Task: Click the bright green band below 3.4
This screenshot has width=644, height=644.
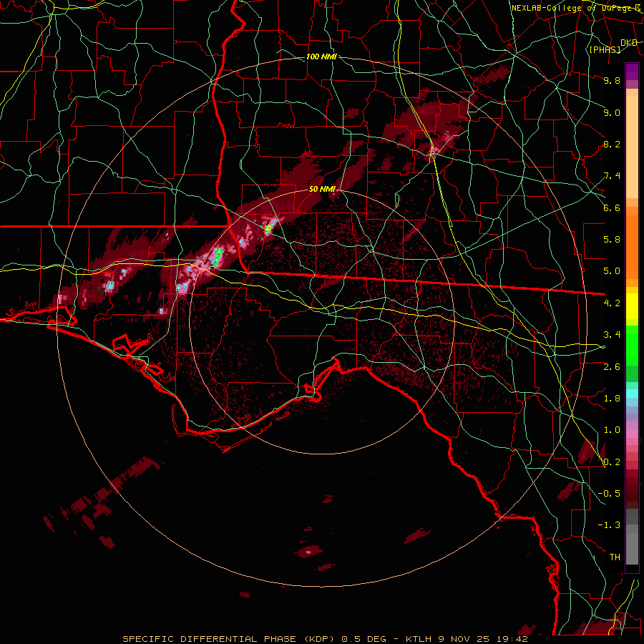Action: (632, 344)
